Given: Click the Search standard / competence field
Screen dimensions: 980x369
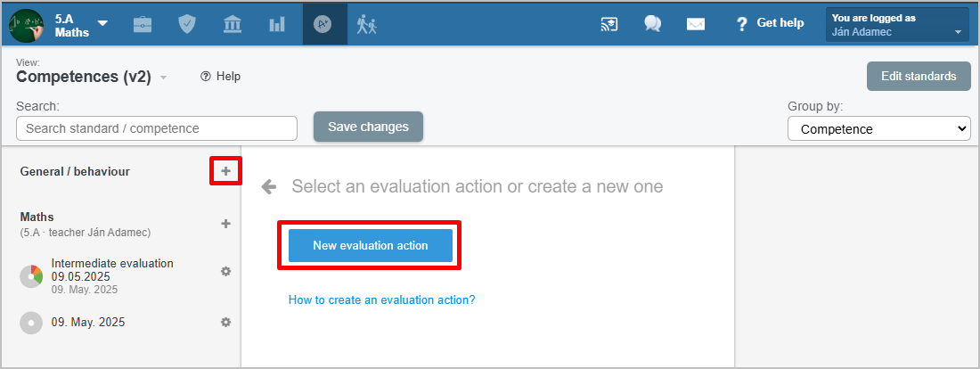Looking at the screenshot, I should point(157,128).
